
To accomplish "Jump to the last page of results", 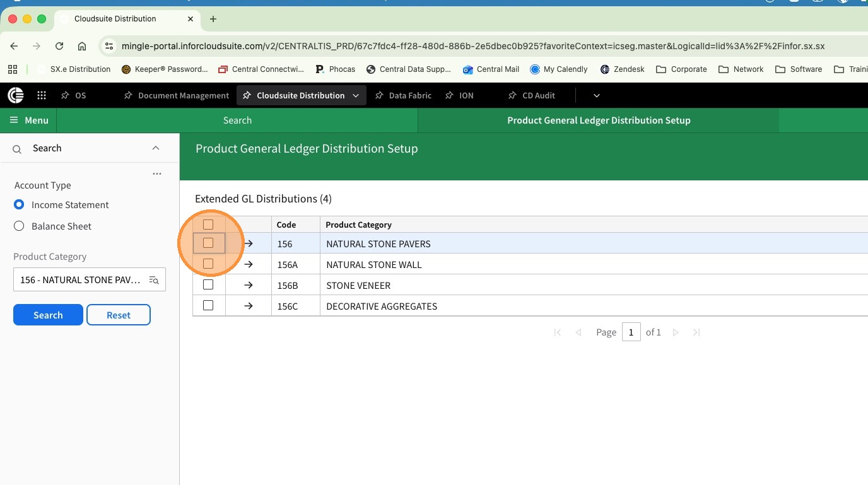I will coord(696,332).
